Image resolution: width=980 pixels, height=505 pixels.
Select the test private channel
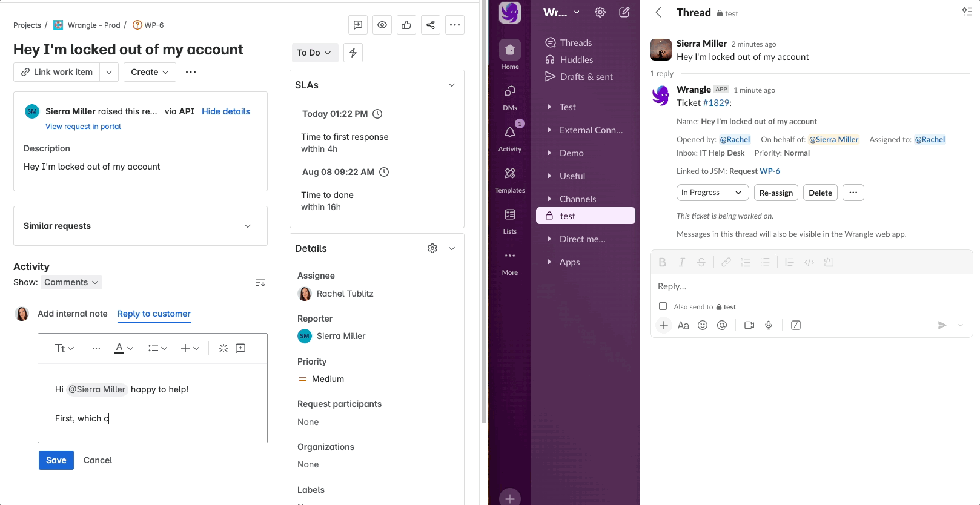(586, 216)
